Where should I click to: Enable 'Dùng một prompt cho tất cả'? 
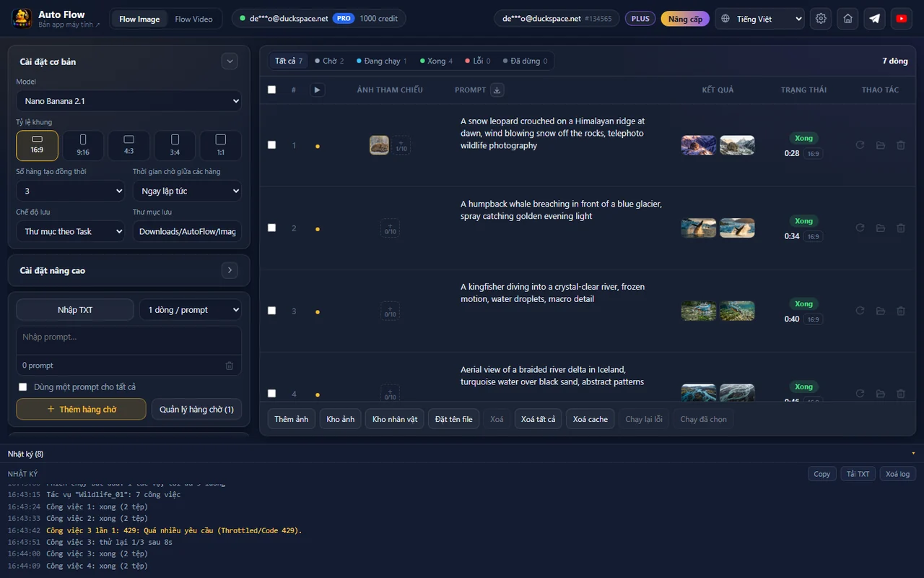tap(23, 387)
